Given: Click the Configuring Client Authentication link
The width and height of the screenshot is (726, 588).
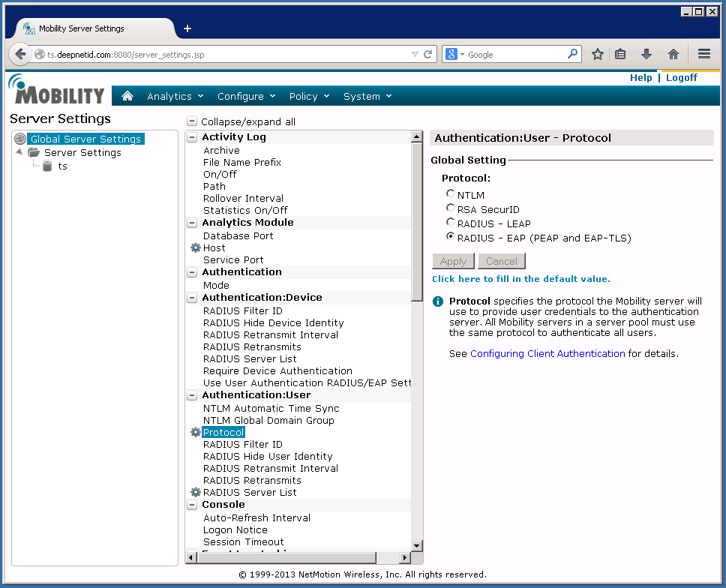Looking at the screenshot, I should point(547,353).
